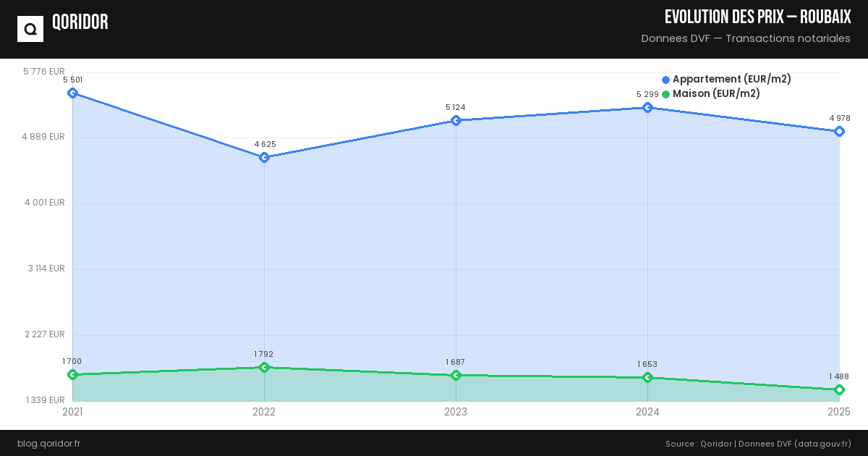Click the blue Appartement legend dot
868x456 pixels.
(665, 80)
